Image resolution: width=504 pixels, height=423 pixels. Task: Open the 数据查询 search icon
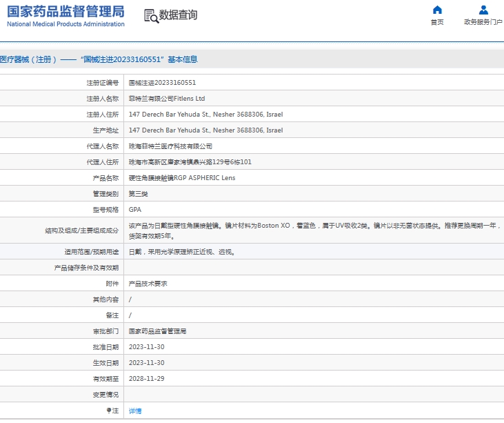(152, 16)
